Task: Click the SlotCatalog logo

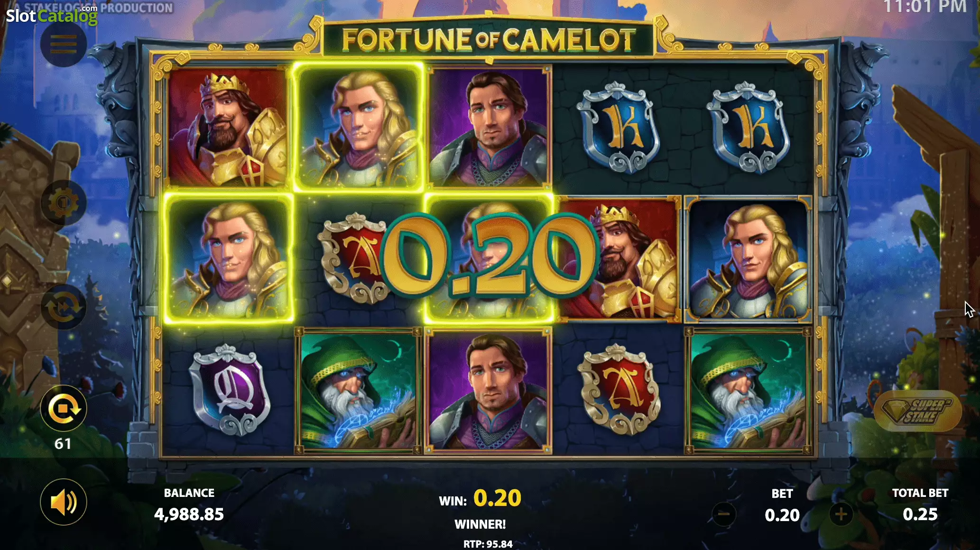Action: (52, 15)
